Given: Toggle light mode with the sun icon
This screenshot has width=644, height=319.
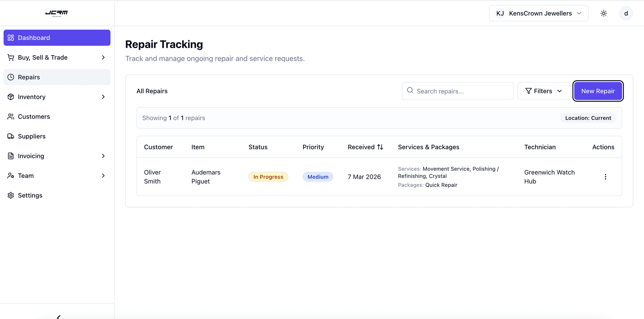Looking at the screenshot, I should (604, 13).
